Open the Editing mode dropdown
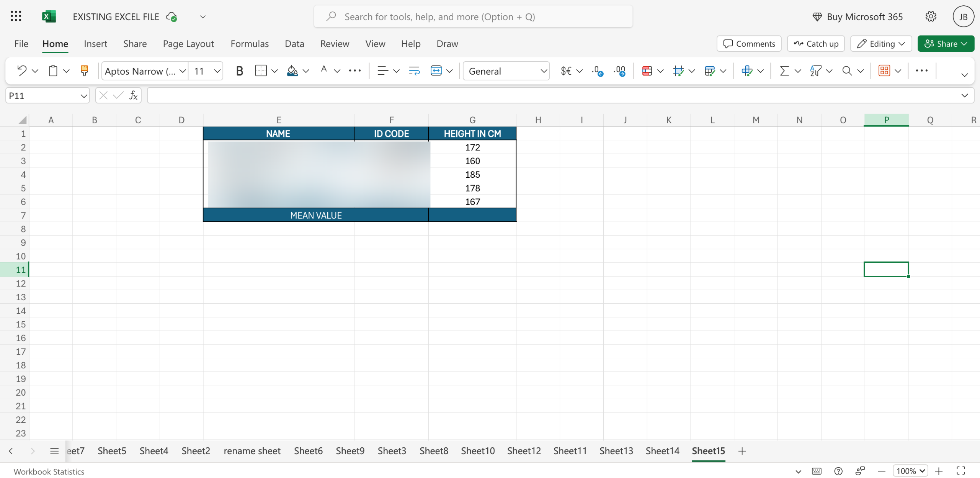The width and height of the screenshot is (980, 478). [x=881, y=44]
